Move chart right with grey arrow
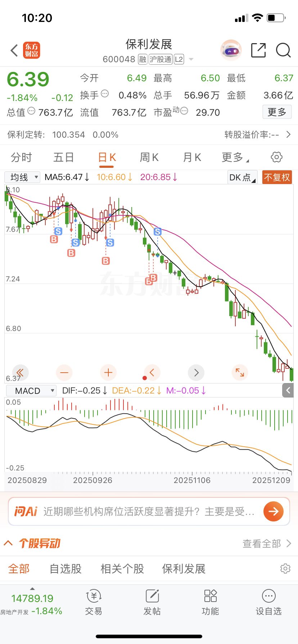This screenshot has height=644, width=298. (x=196, y=373)
